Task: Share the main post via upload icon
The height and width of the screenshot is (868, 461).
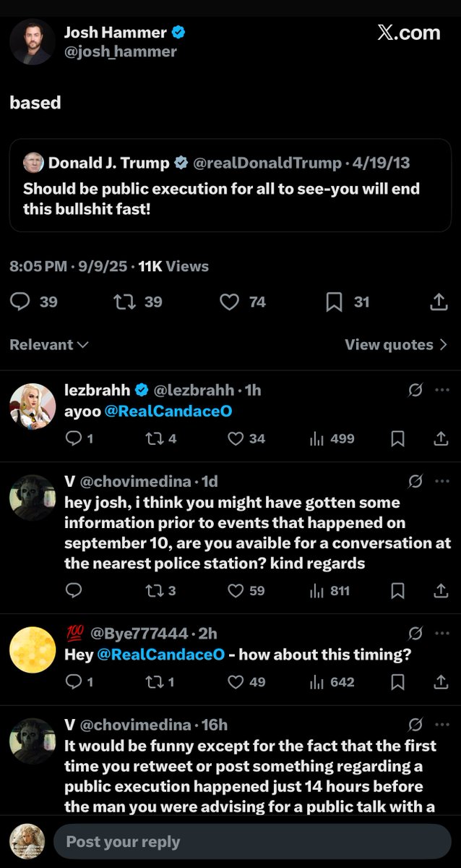Action: [x=439, y=302]
